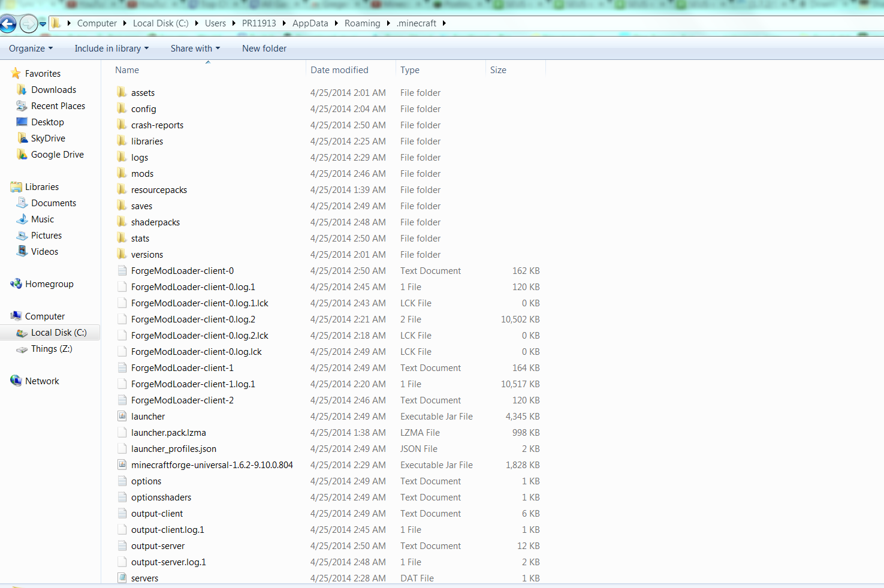The height and width of the screenshot is (588, 884).
Task: Expand the arrow after Roaming breadcrumb
Action: [x=388, y=23]
